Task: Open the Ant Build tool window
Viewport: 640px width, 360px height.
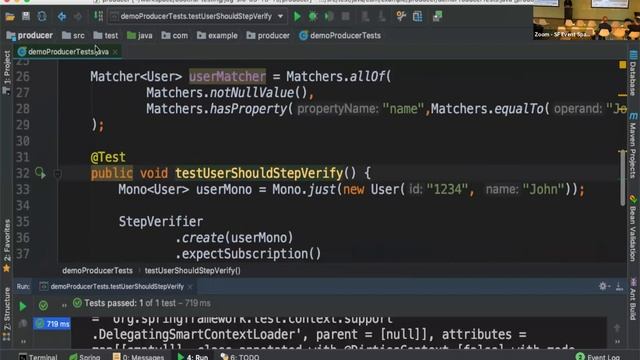Action: 633,299
